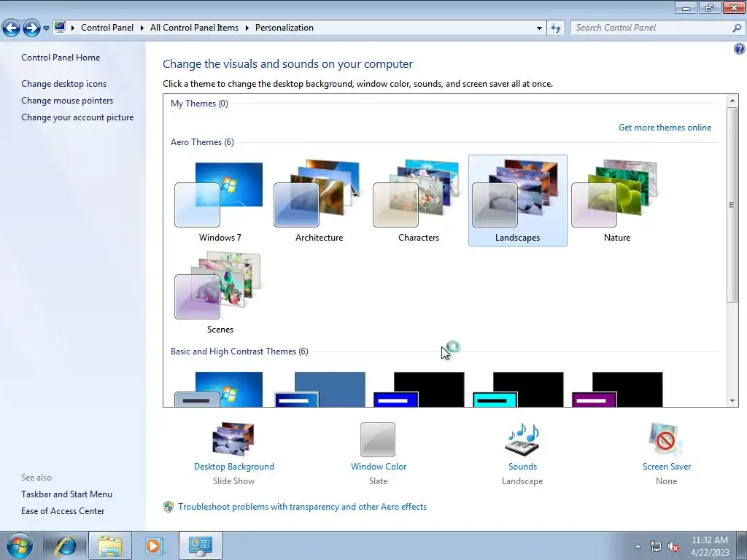The width and height of the screenshot is (747, 560).
Task: Open the Windows Start menu
Action: point(20,545)
